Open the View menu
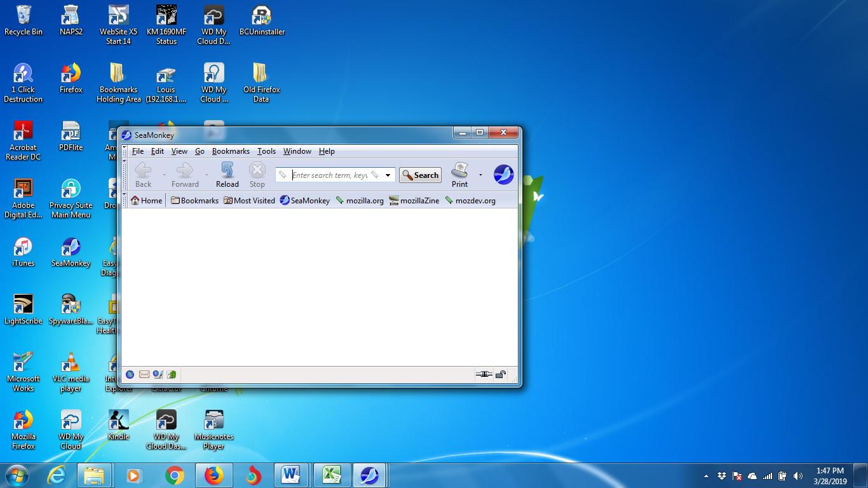This screenshot has height=488, width=868. point(179,151)
